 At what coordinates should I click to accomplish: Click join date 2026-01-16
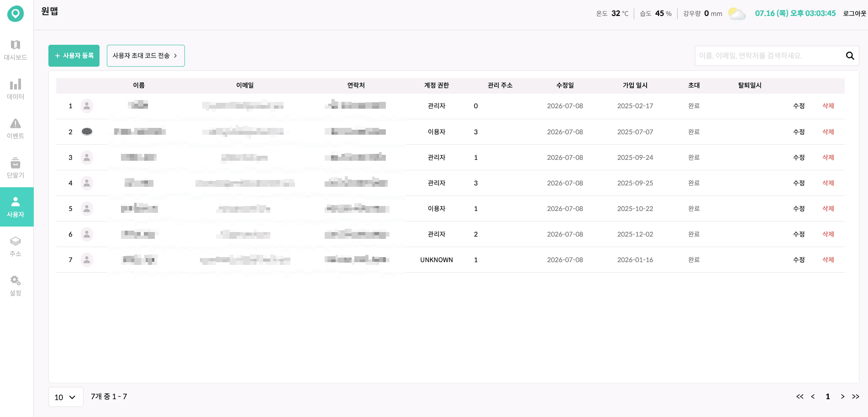(x=635, y=260)
